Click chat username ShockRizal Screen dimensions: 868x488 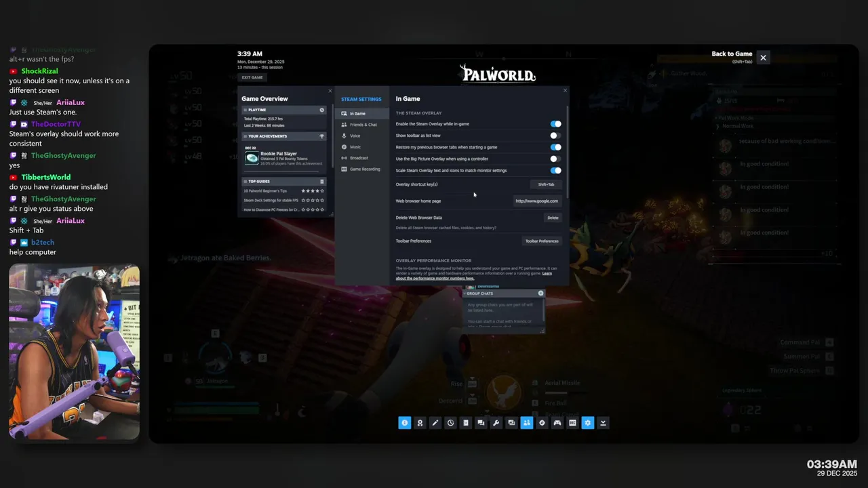coord(39,71)
